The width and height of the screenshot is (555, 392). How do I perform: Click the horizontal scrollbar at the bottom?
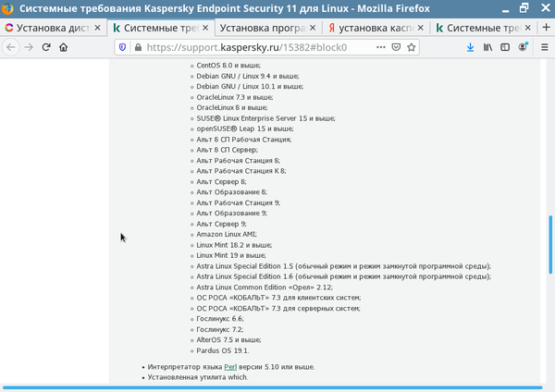(273, 387)
